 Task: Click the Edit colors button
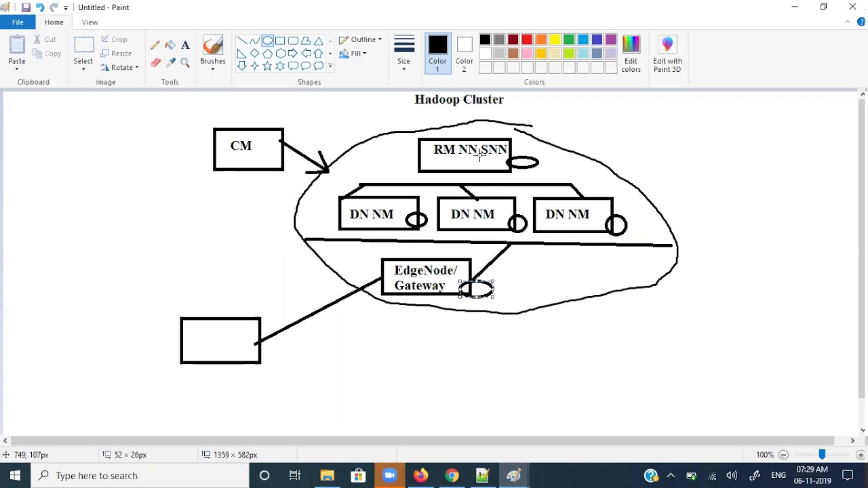pyautogui.click(x=631, y=54)
